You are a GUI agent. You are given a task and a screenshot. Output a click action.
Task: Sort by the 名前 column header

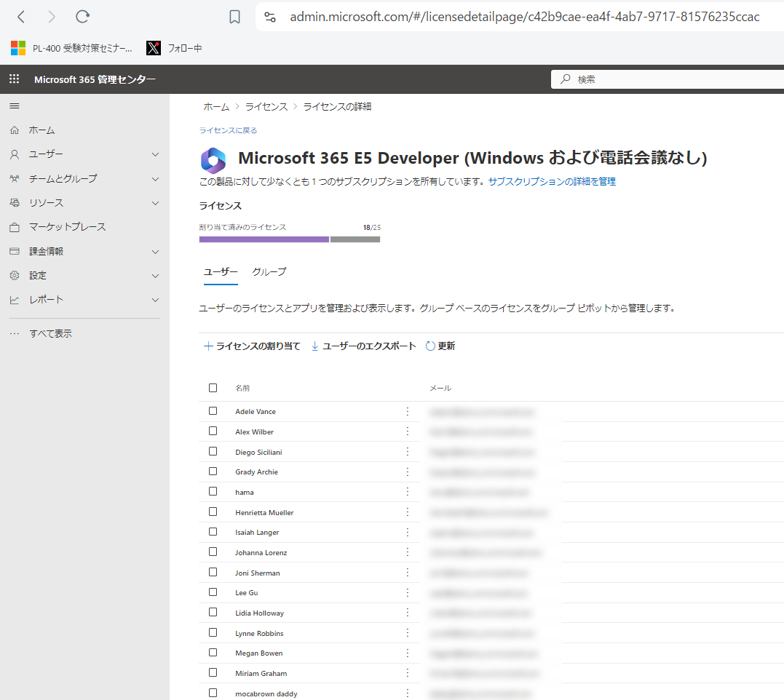pyautogui.click(x=242, y=389)
